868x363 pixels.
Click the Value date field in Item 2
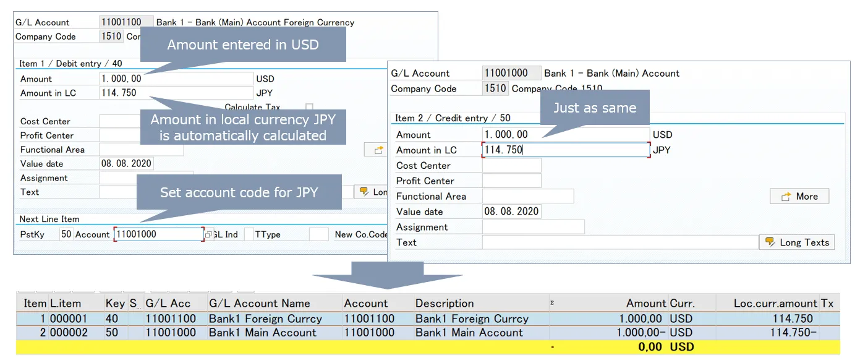511,211
